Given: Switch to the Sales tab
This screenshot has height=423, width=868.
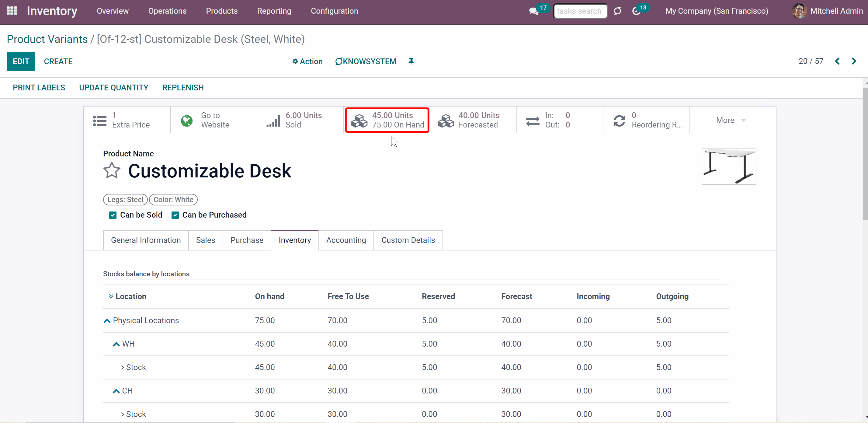Looking at the screenshot, I should tap(205, 240).
